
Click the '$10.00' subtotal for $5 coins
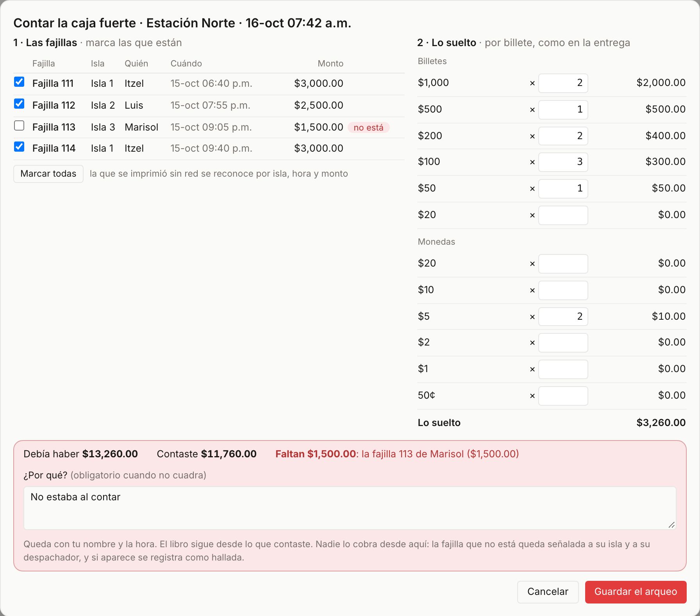(668, 316)
